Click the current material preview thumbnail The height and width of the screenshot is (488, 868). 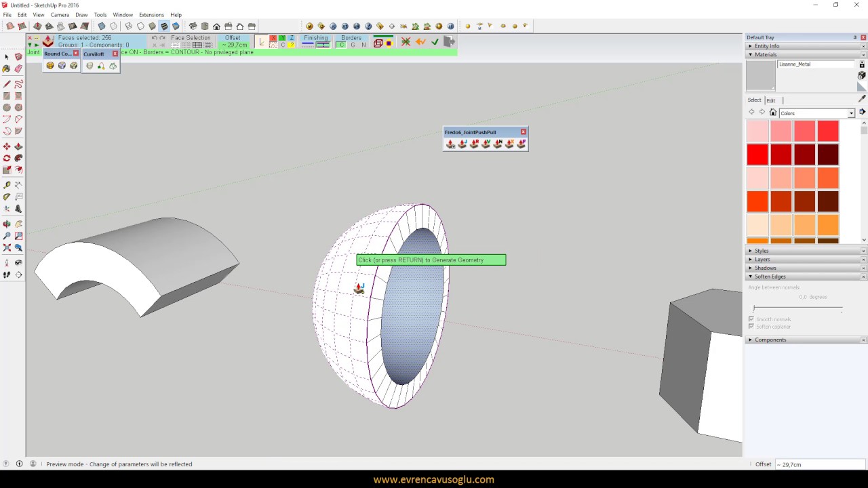(760, 75)
